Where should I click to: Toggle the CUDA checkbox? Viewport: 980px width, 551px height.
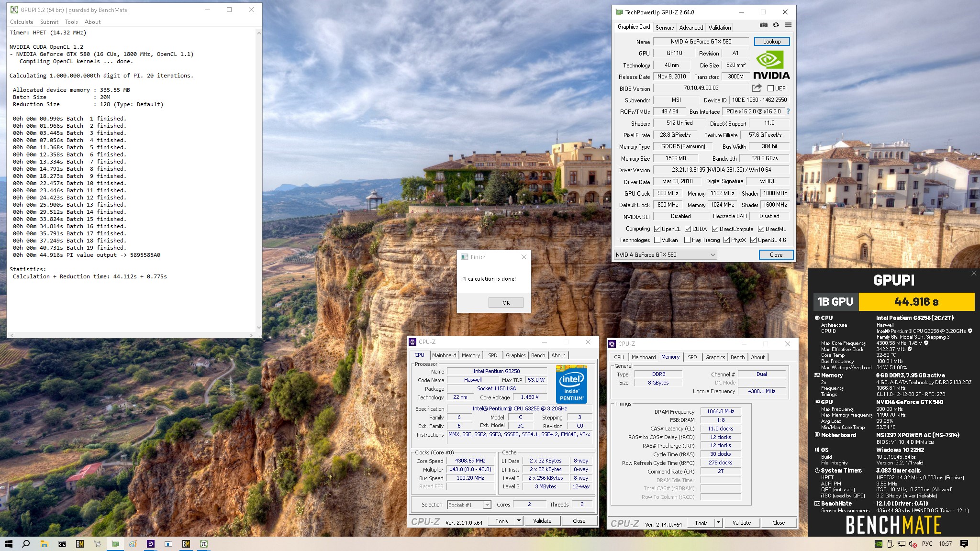click(x=688, y=229)
